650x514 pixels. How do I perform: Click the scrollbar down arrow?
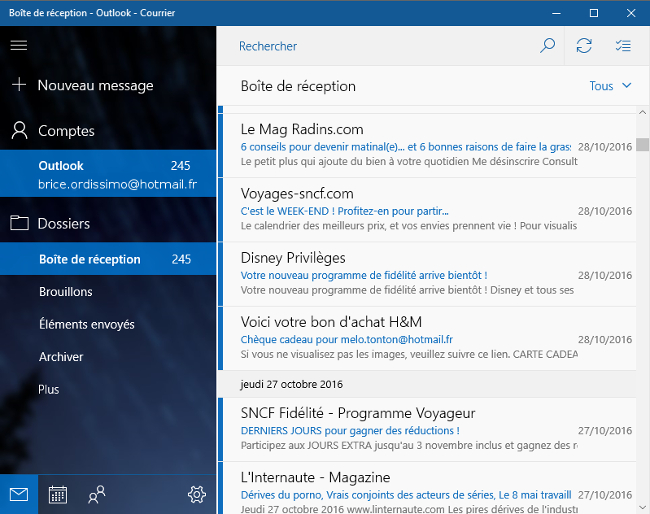pos(643,507)
